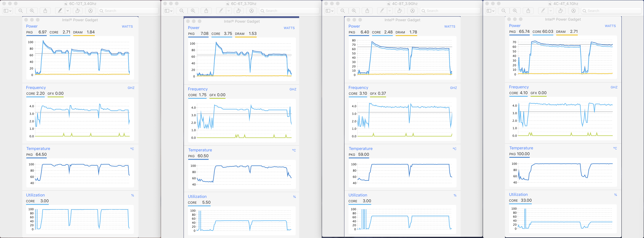Click the 4C-4T_4.1Ghz window title
644x238 pixels.
[x=566, y=3]
